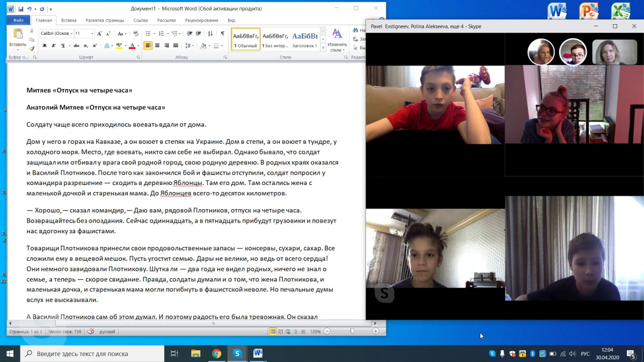644x362 pixels.
Task: Increase font size with the grow font icon
Action: pos(99,34)
